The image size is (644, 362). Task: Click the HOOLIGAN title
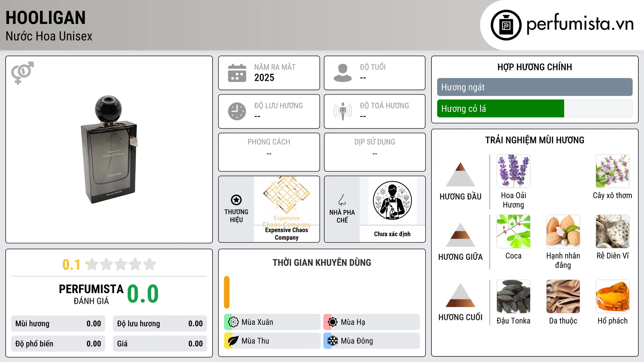[x=46, y=18]
